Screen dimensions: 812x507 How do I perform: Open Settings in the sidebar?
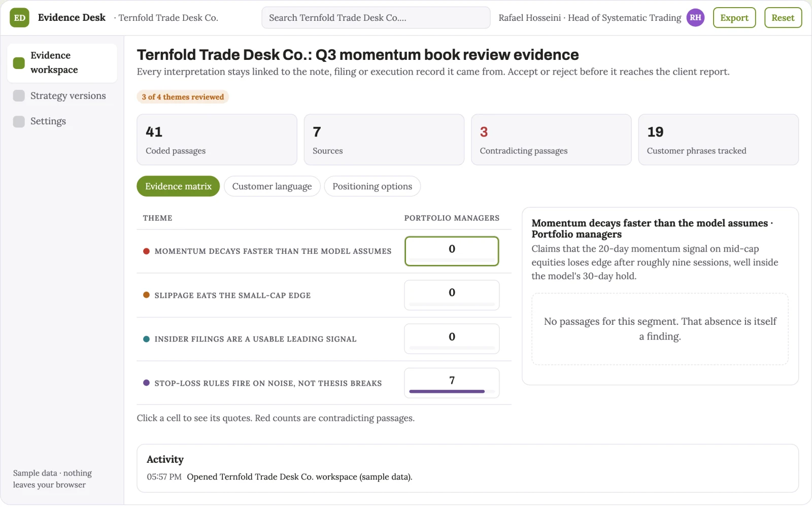[62, 121]
